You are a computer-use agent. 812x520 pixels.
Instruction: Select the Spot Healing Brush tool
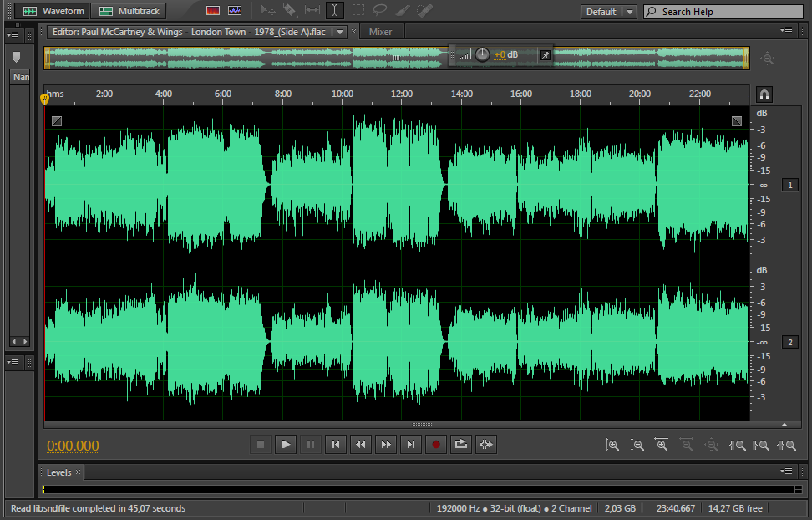pyautogui.click(x=424, y=10)
